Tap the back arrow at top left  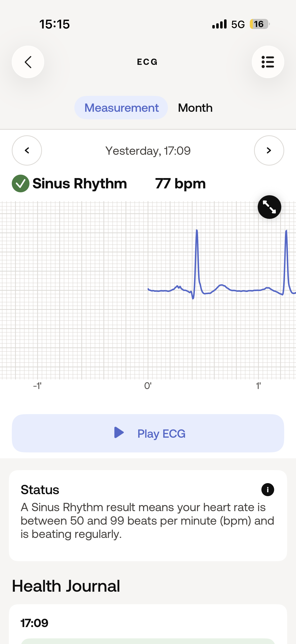click(x=28, y=62)
